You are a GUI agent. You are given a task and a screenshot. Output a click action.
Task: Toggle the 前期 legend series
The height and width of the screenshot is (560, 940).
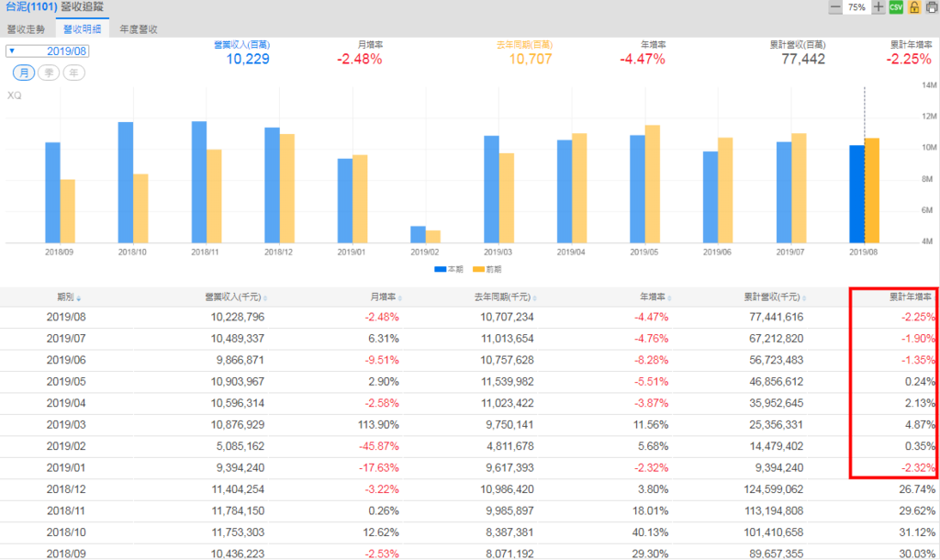[487, 269]
